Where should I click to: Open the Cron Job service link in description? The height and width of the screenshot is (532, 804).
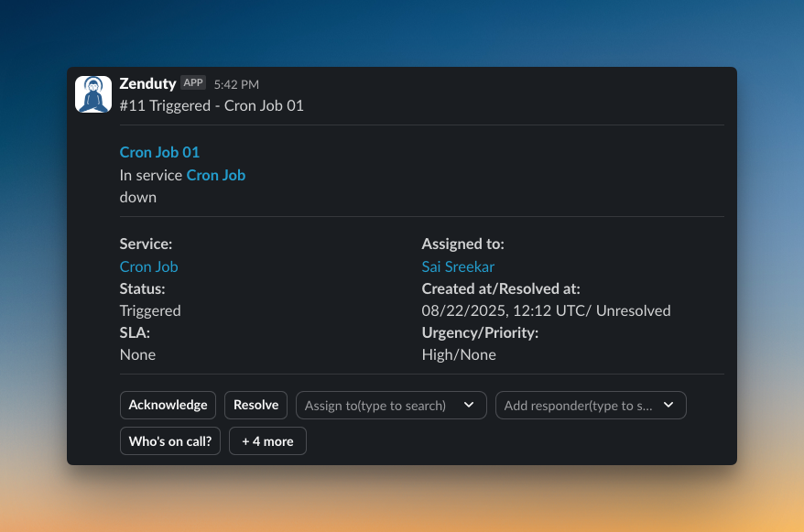click(x=215, y=175)
